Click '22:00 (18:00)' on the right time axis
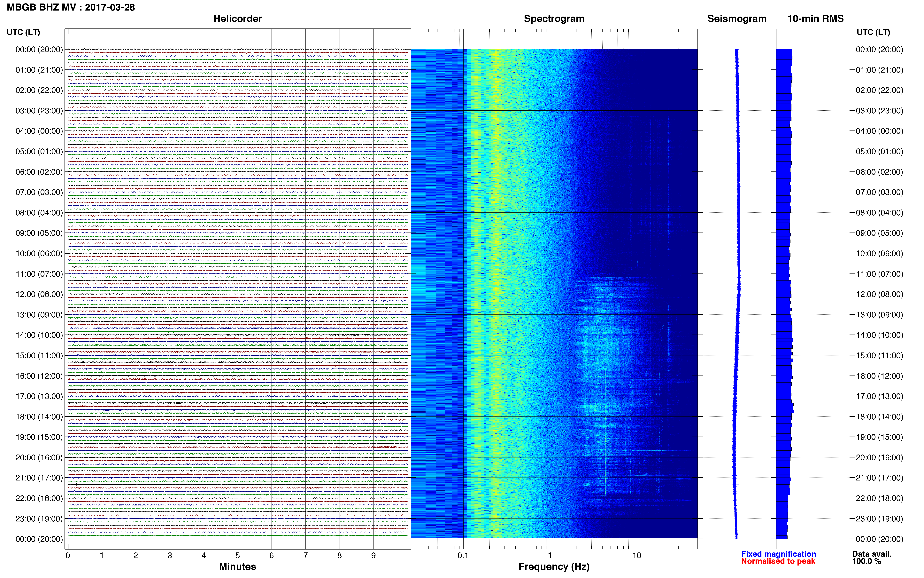Image resolution: width=924 pixels, height=578 pixels. coord(879,498)
